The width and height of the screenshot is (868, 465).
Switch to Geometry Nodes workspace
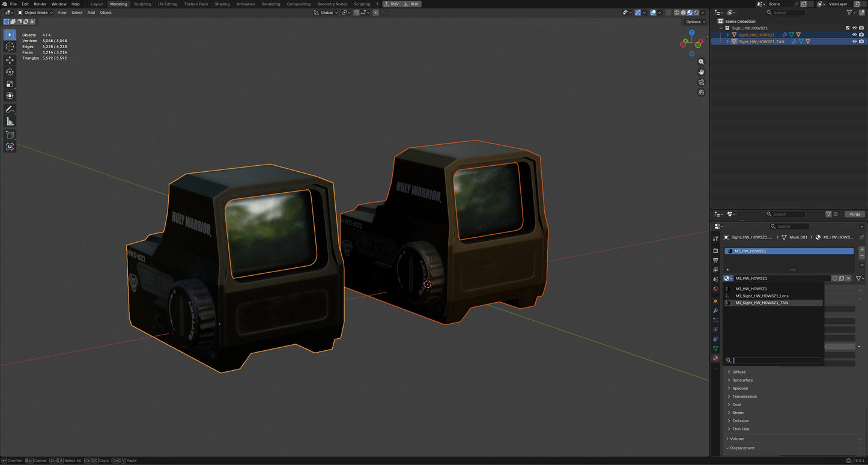click(x=332, y=4)
